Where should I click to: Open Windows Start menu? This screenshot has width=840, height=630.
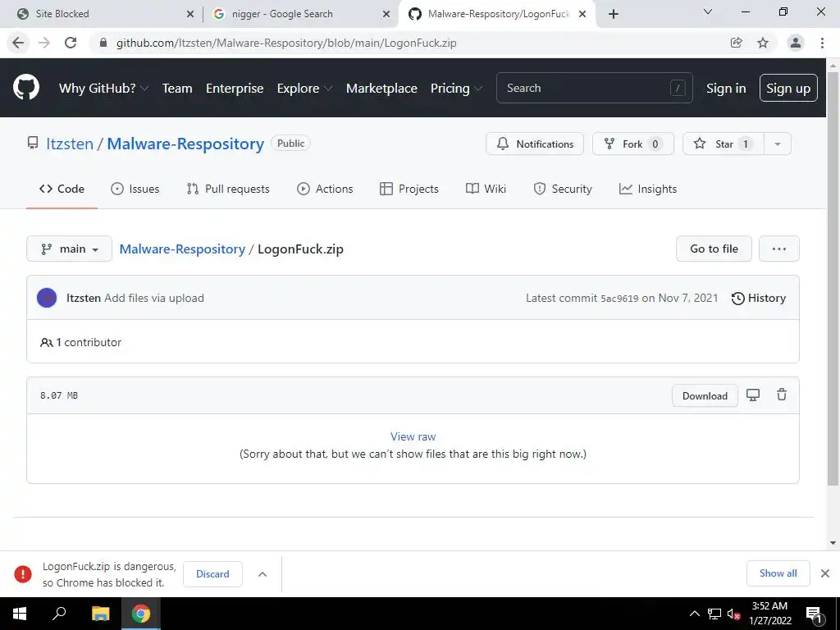coord(20,614)
